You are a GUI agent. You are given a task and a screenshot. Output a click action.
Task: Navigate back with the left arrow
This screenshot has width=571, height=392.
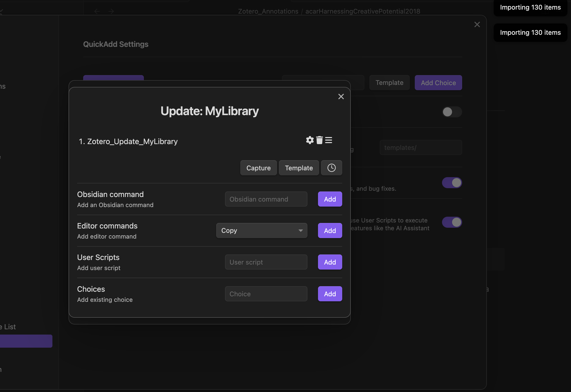click(97, 11)
